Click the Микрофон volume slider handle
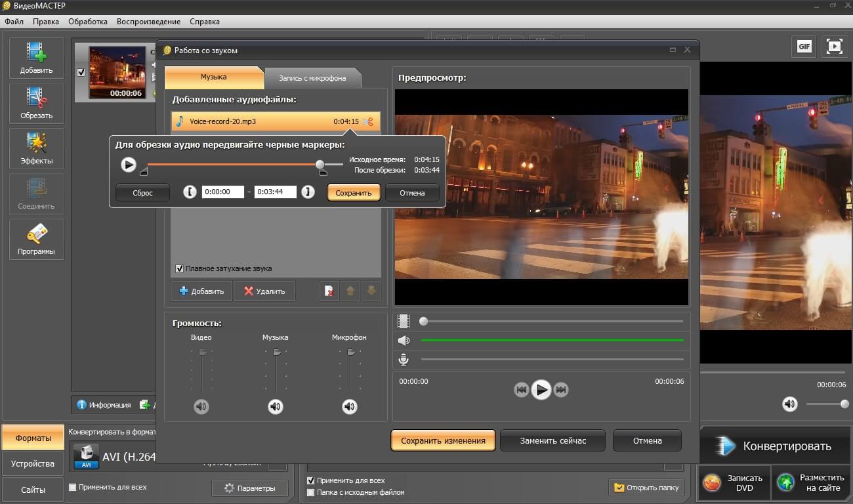The height and width of the screenshot is (504, 853). [352, 352]
